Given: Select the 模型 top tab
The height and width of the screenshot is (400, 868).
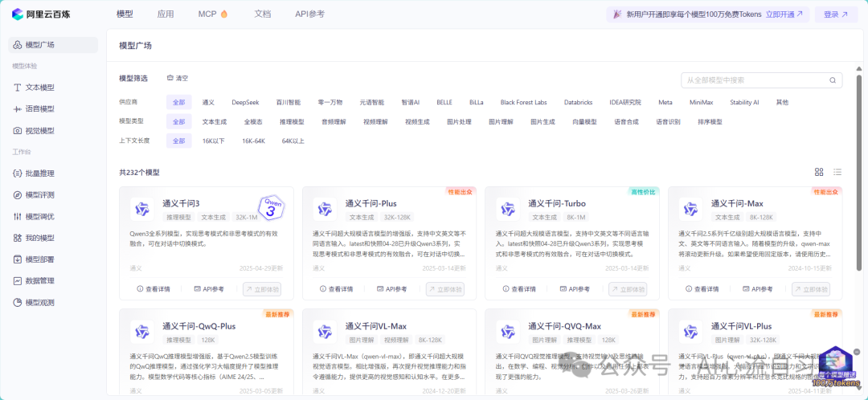Looking at the screenshot, I should point(125,14).
